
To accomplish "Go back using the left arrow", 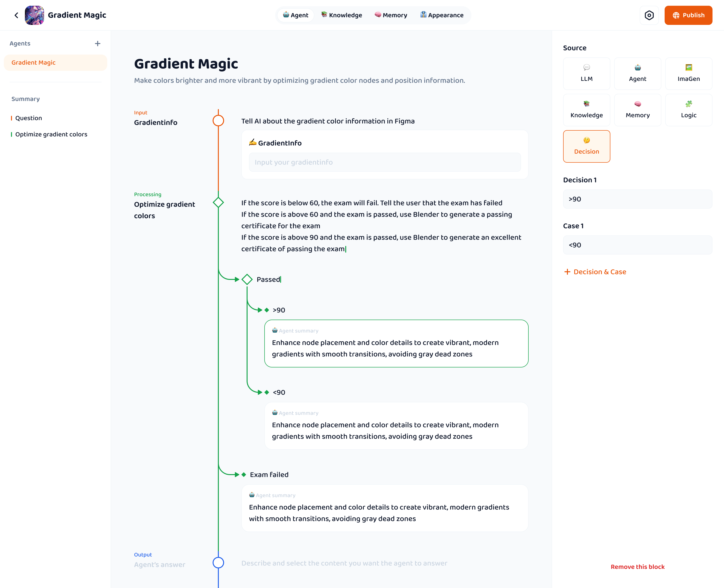I will [x=16, y=15].
